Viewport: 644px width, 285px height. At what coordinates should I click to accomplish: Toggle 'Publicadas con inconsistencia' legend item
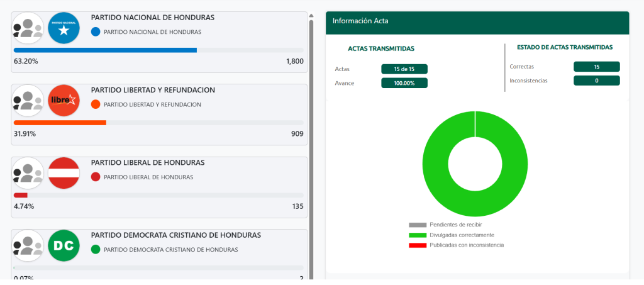point(457,245)
